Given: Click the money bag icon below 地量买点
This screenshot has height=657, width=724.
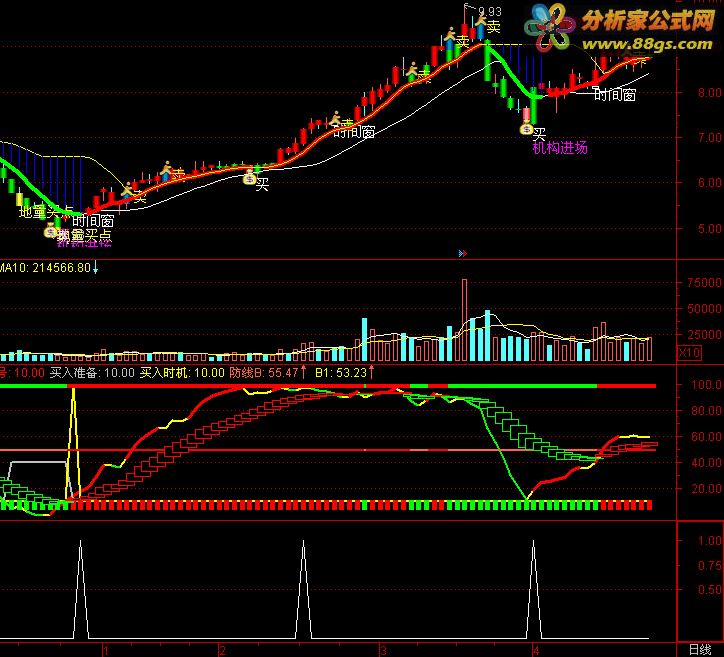Looking at the screenshot, I should point(50,231).
